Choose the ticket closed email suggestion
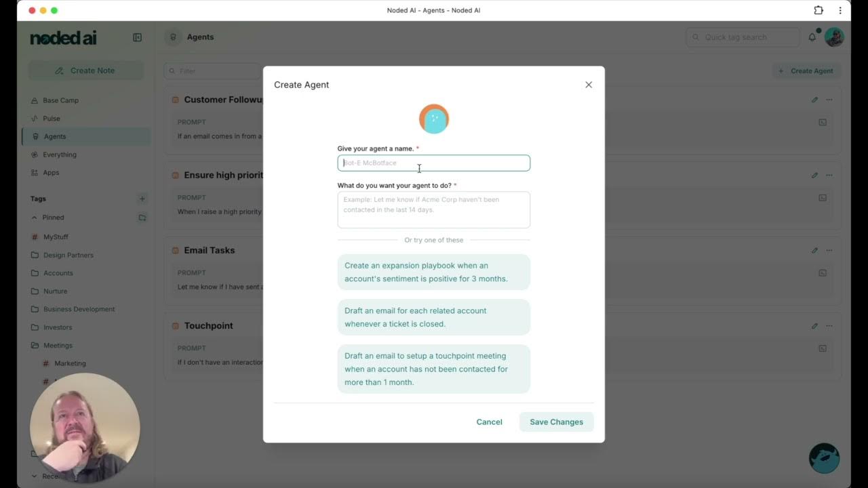The image size is (868, 488). 434,317
